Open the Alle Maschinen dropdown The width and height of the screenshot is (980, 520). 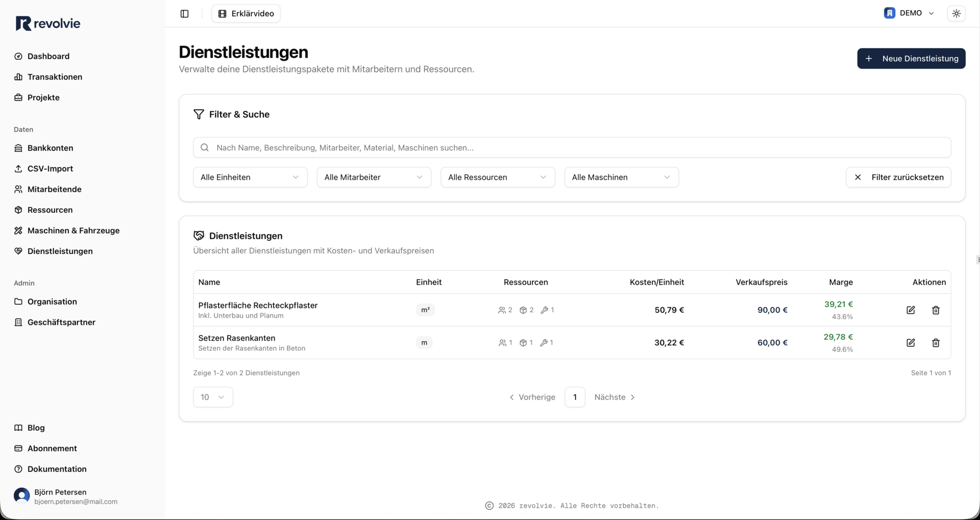tap(621, 177)
